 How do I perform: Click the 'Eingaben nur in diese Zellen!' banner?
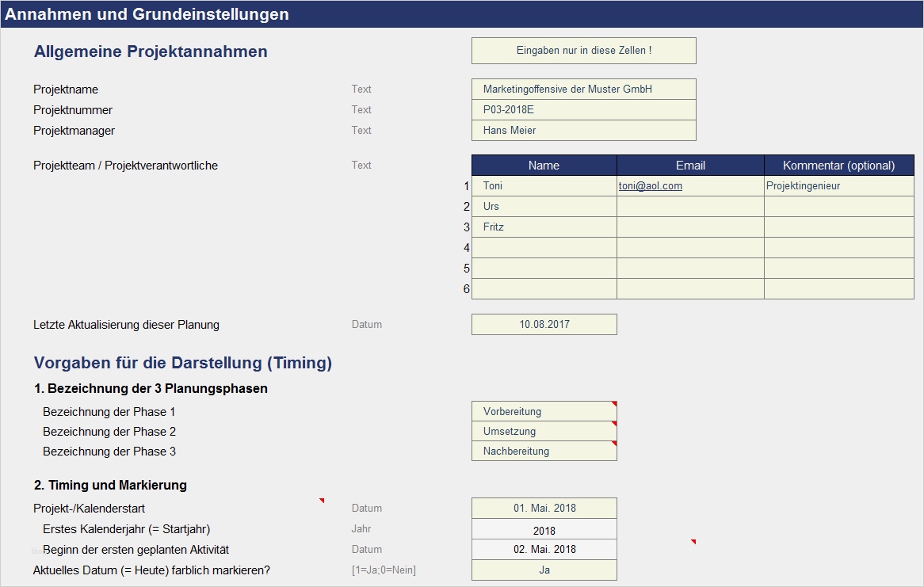[583, 50]
